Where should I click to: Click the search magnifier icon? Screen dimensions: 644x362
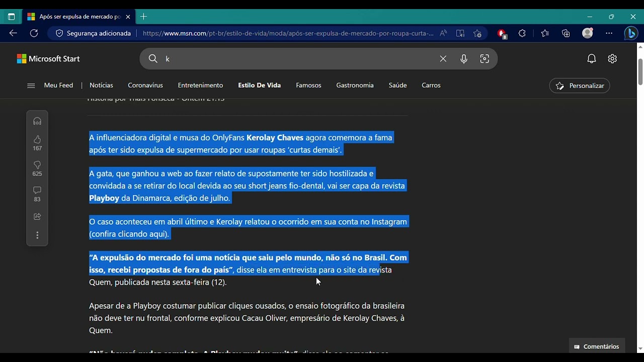pos(153,59)
